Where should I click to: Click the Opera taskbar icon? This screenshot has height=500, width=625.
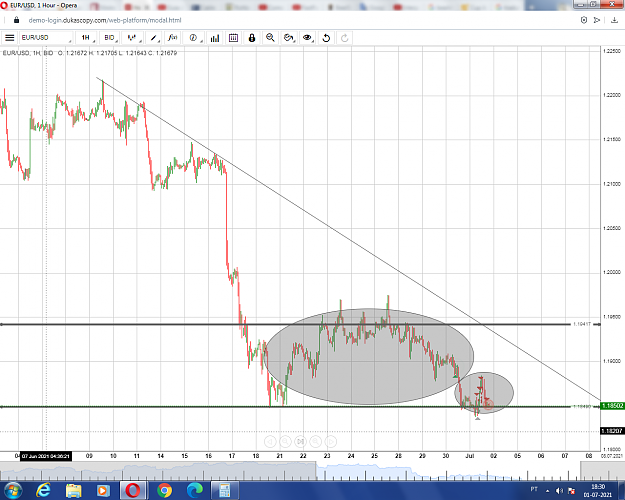pyautogui.click(x=133, y=490)
